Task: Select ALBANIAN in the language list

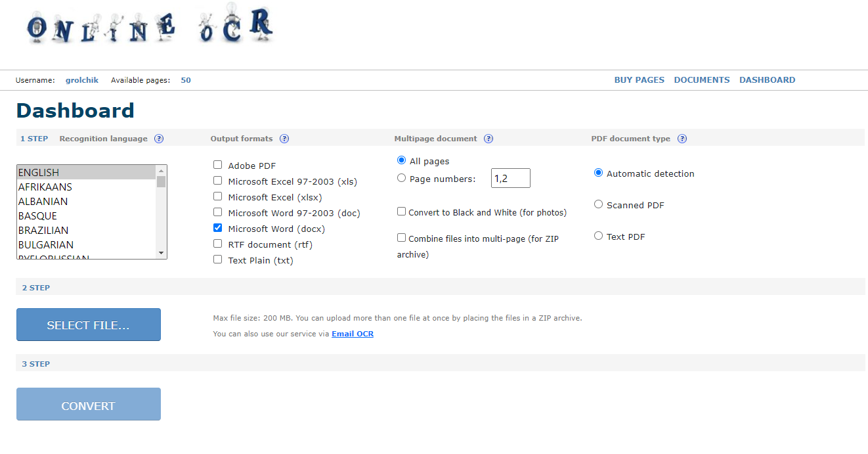Action: (x=86, y=202)
